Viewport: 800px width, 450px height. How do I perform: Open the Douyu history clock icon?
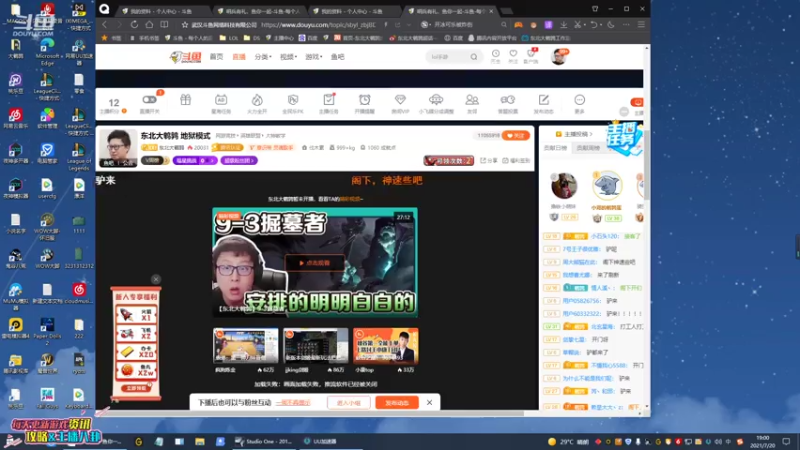[x=495, y=56]
